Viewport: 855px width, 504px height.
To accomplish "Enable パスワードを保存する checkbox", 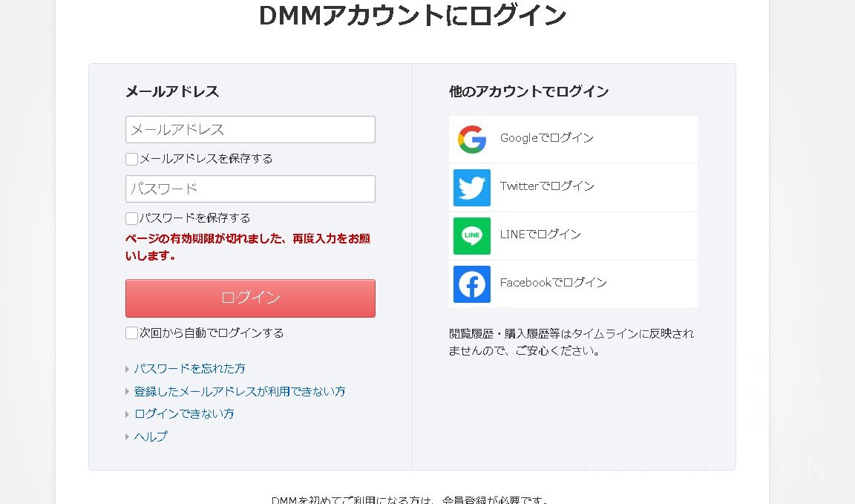I will [131, 218].
